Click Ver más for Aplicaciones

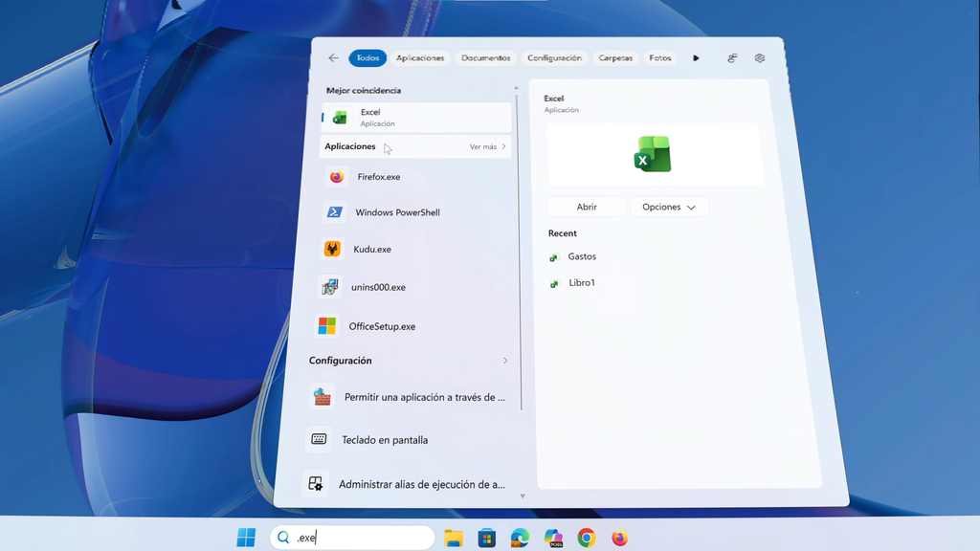[487, 146]
